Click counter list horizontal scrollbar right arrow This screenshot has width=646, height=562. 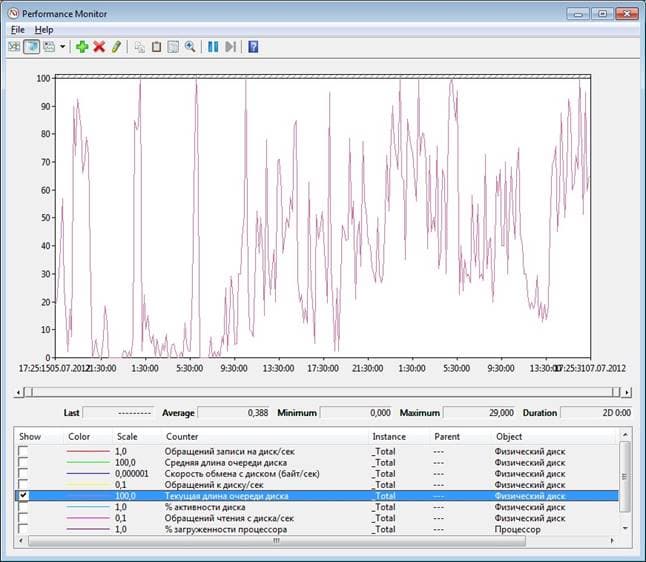[x=612, y=541]
